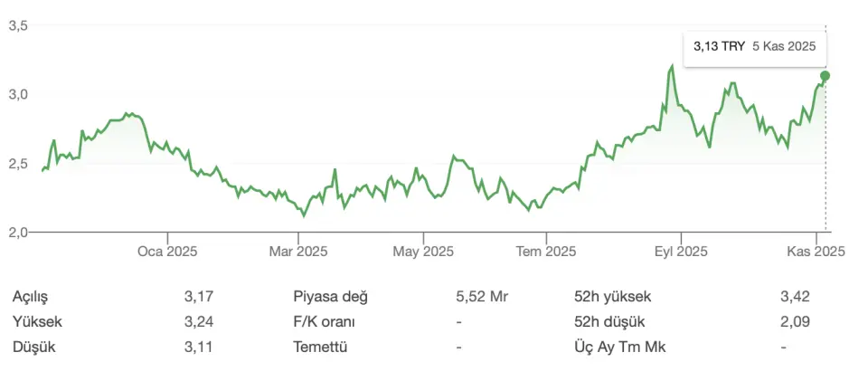The height and width of the screenshot is (381, 868).
Task: Click the Yüksek value 3,24
Action: point(198,321)
